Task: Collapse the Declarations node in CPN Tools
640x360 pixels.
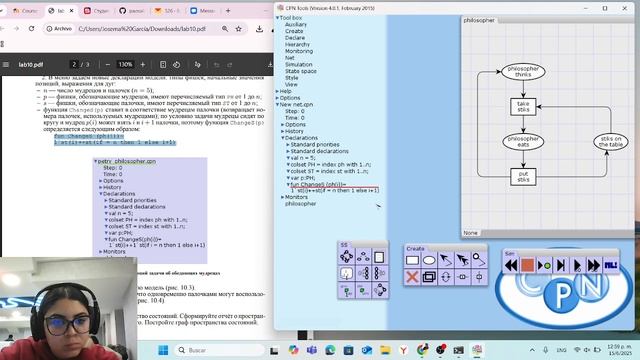Action: coord(282,138)
